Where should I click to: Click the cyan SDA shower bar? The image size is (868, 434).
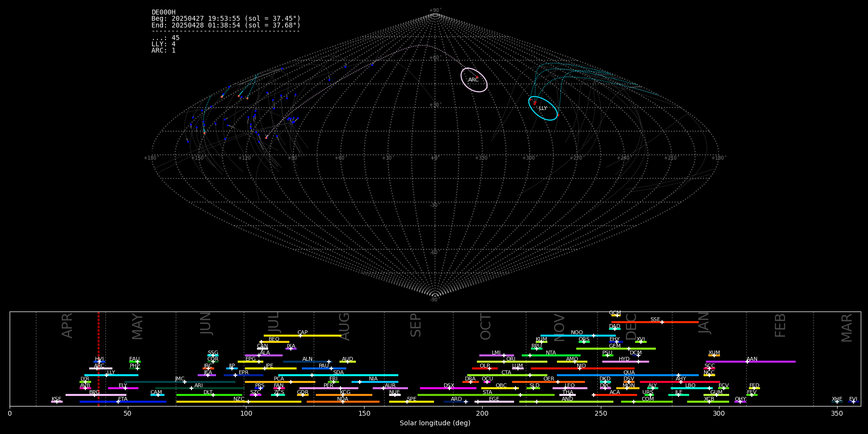click(x=338, y=375)
